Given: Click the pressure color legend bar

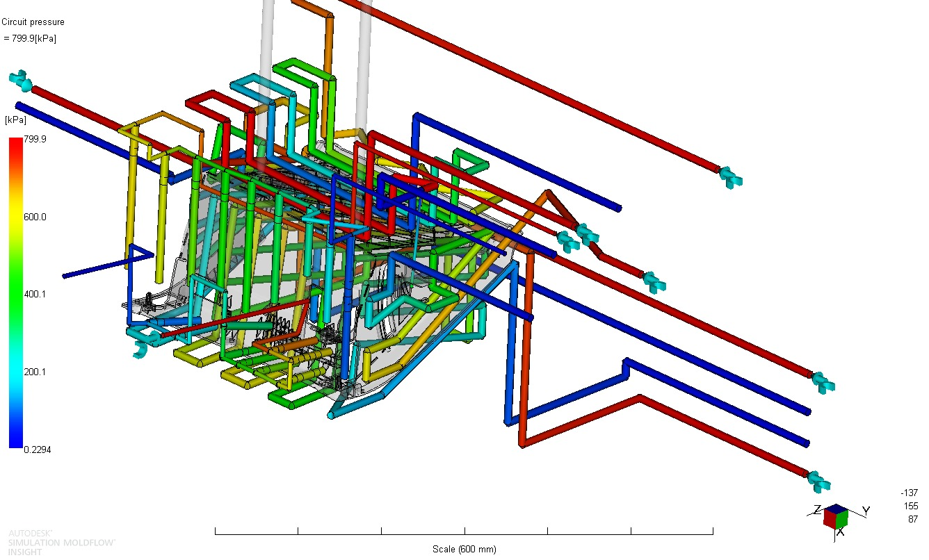Looking at the screenshot, I should coord(15,293).
